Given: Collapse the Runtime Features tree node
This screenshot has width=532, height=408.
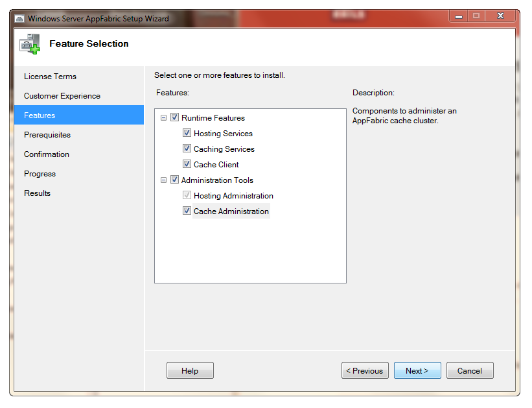Looking at the screenshot, I should coord(163,117).
